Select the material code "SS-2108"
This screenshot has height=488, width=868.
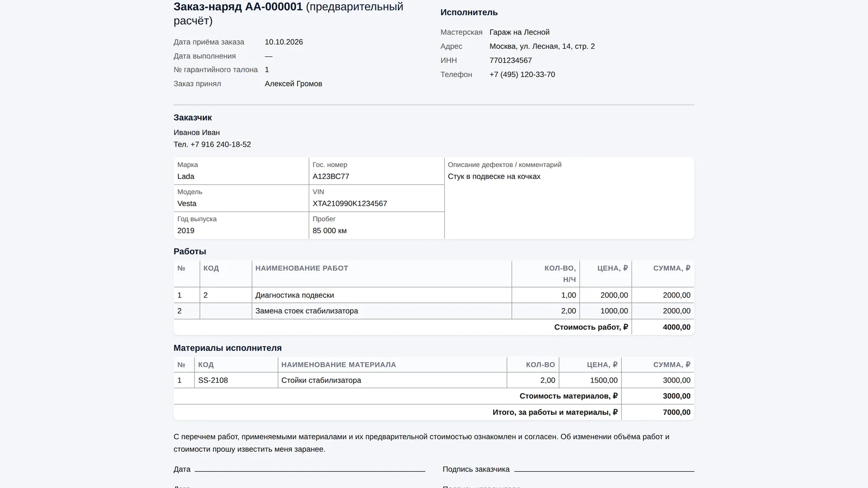213,380
